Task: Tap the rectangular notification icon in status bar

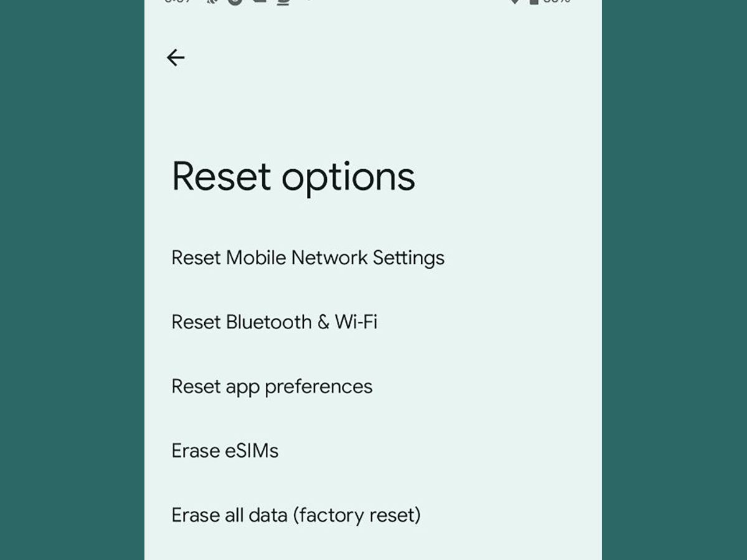Action: 259,2
